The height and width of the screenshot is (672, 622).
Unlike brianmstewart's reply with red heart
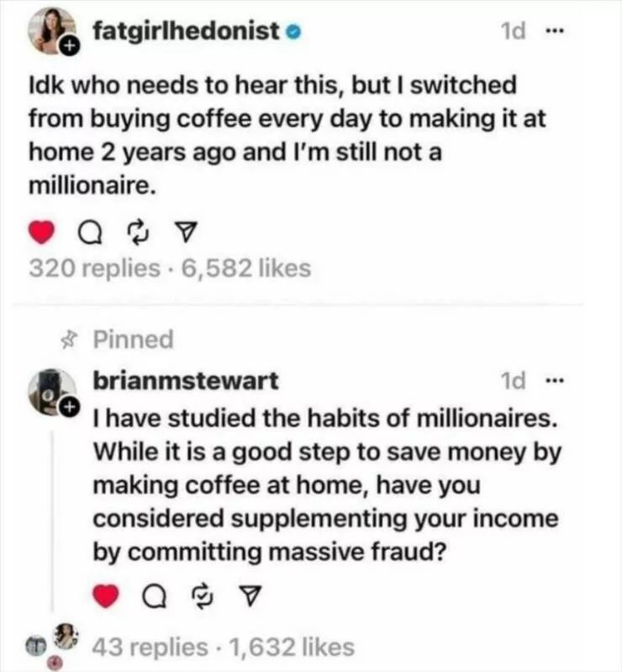pyautogui.click(x=106, y=598)
